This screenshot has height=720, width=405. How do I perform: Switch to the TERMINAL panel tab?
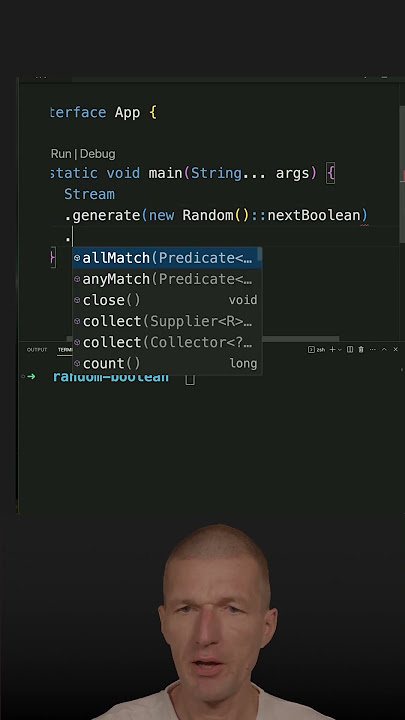(x=65, y=350)
